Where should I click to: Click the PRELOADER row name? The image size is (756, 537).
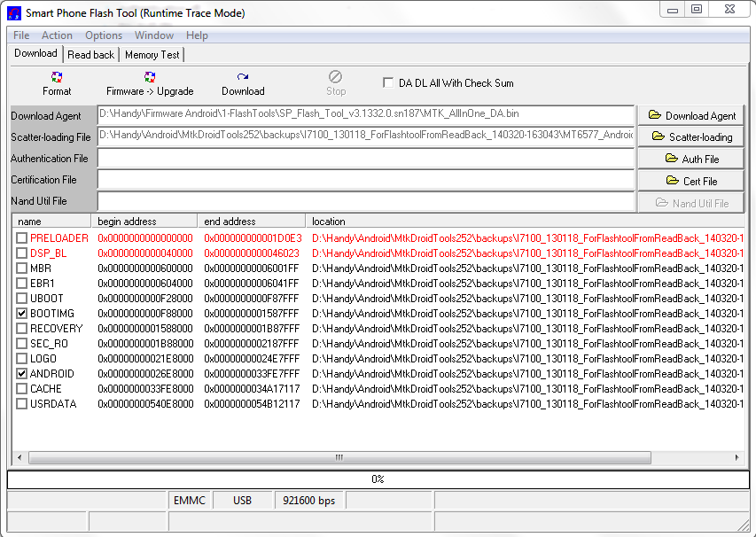tap(59, 238)
